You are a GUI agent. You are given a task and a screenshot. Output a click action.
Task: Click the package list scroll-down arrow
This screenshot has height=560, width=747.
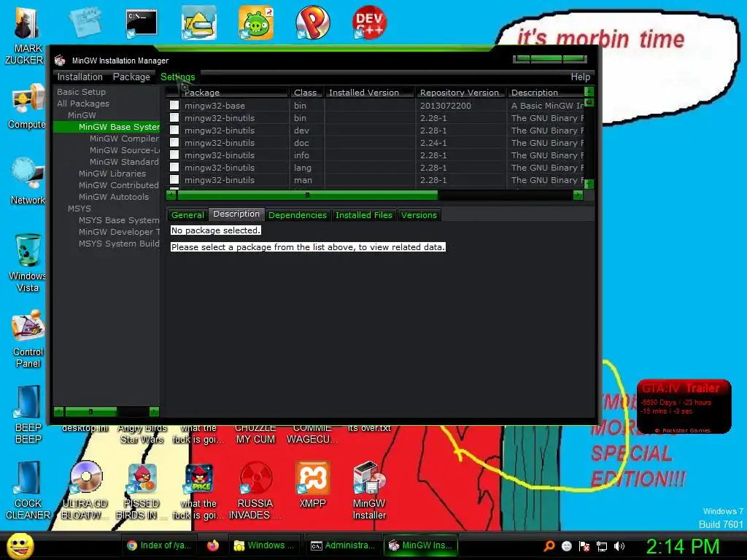(x=589, y=184)
